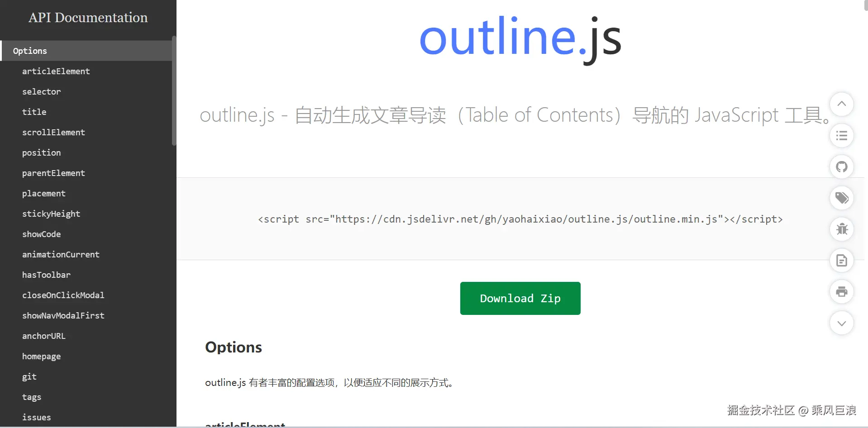
Task: Open the table of contents list icon
Action: click(841, 136)
